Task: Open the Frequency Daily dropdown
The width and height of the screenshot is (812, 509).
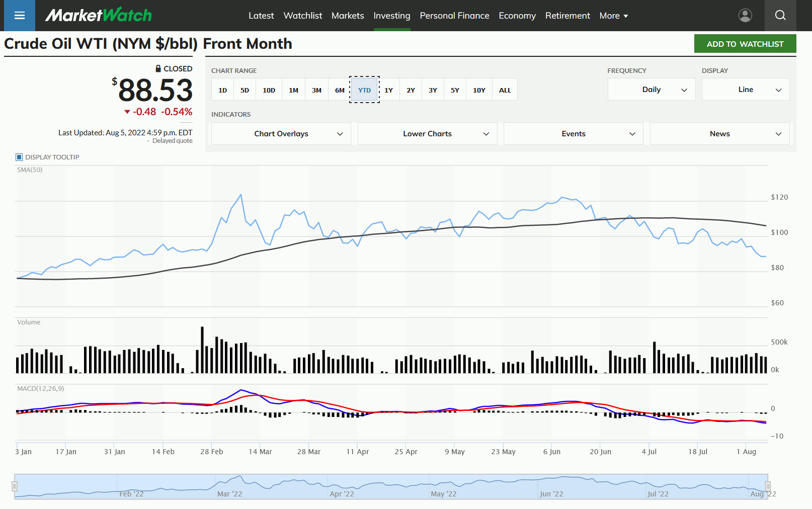Action: coord(652,90)
